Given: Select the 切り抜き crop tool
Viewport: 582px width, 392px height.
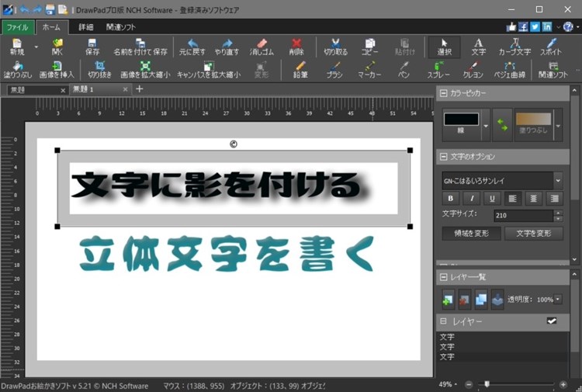Looking at the screenshot, I should coord(99,70).
